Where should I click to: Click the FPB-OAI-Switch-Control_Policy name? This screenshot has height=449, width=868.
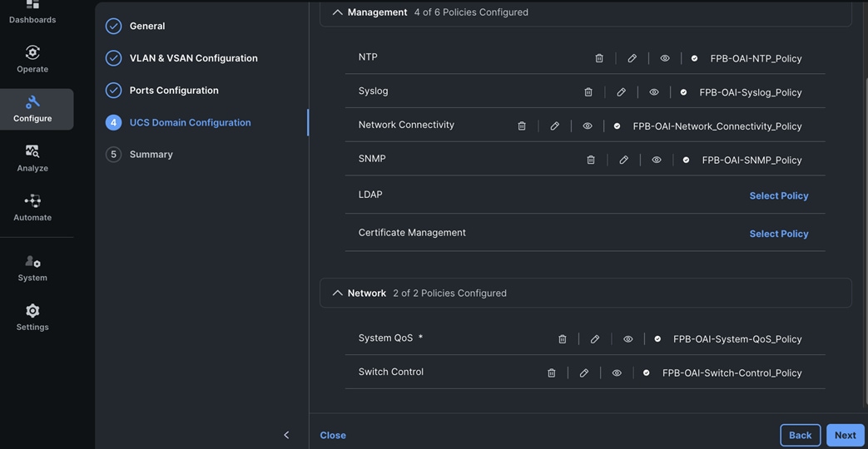tap(732, 373)
